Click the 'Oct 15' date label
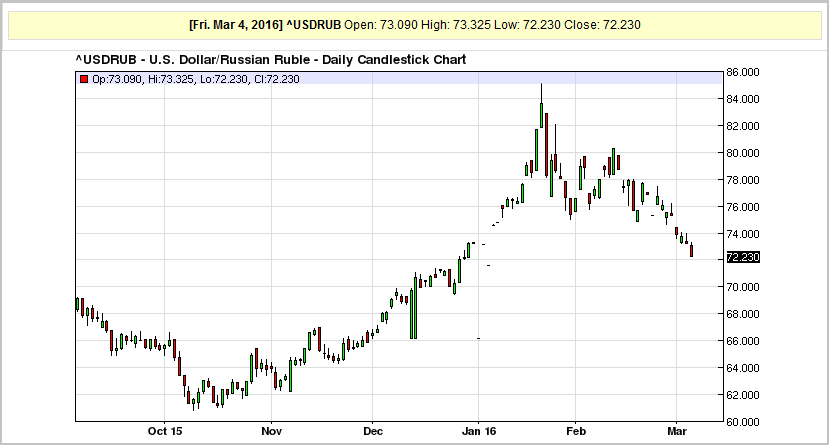The image size is (829, 445). click(164, 431)
